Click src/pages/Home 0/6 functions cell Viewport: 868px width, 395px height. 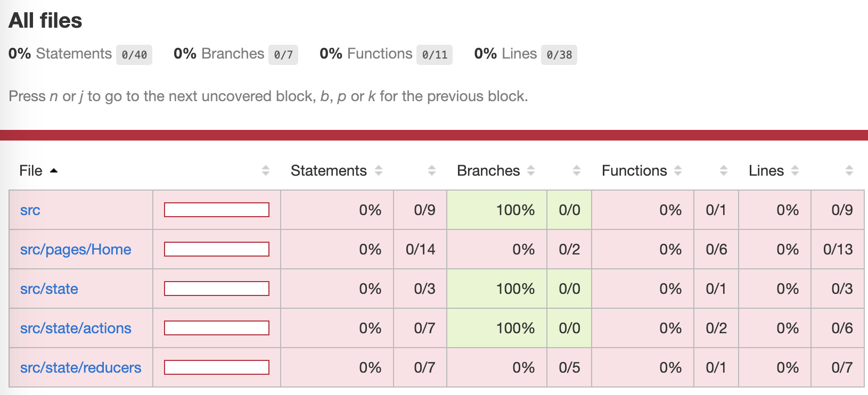click(x=716, y=249)
